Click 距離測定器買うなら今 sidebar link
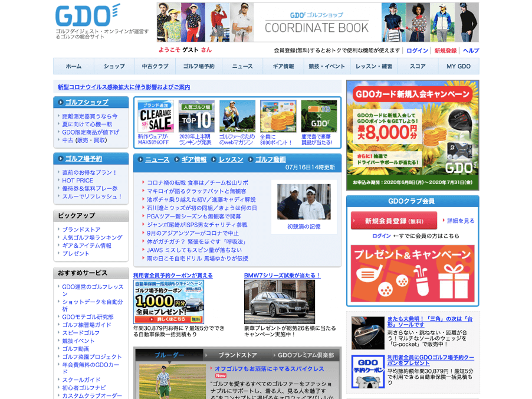The height and width of the screenshot is (399, 532). point(90,116)
